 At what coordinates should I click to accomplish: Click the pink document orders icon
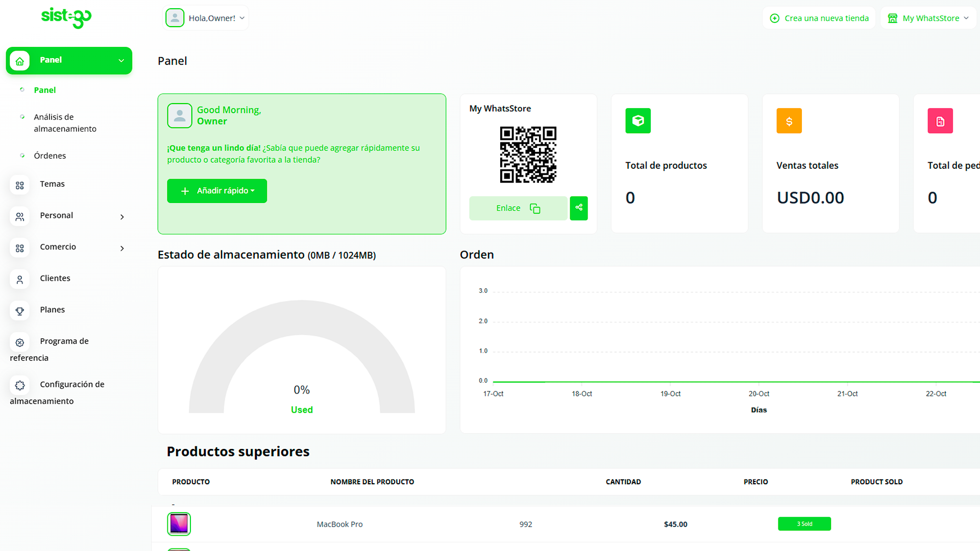click(x=940, y=121)
